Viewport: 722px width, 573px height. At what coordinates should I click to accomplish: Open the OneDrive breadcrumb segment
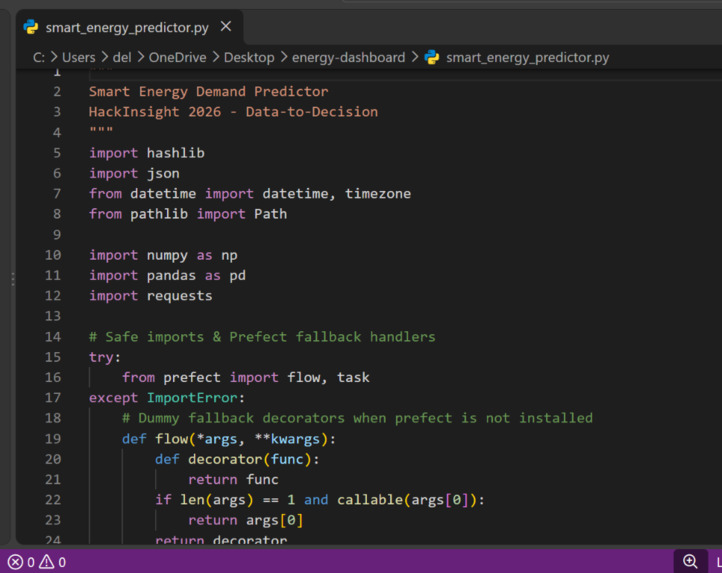177,57
